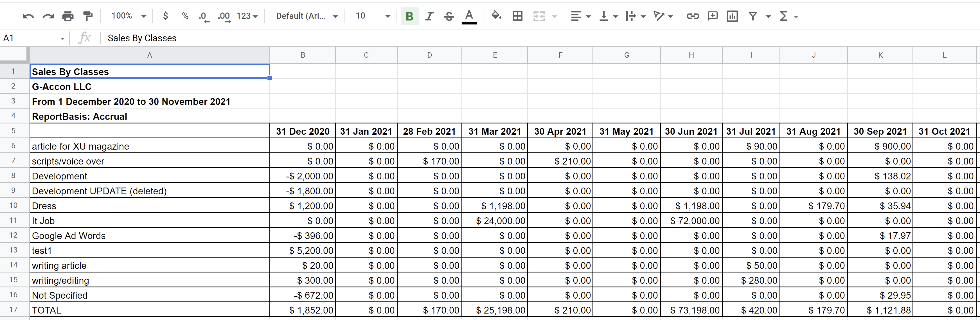Create a filter with funnel icon
Screen dimensions: 980x320
pyautogui.click(x=753, y=16)
